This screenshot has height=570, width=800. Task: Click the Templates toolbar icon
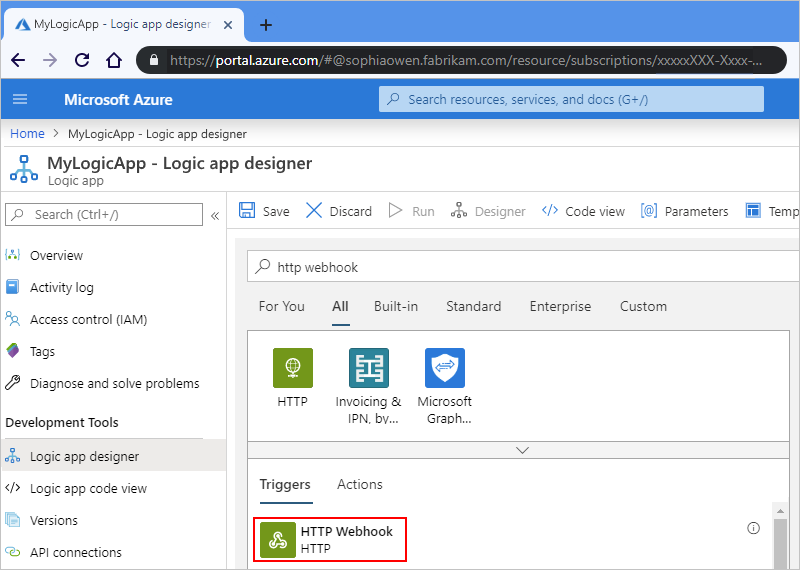pyautogui.click(x=753, y=210)
